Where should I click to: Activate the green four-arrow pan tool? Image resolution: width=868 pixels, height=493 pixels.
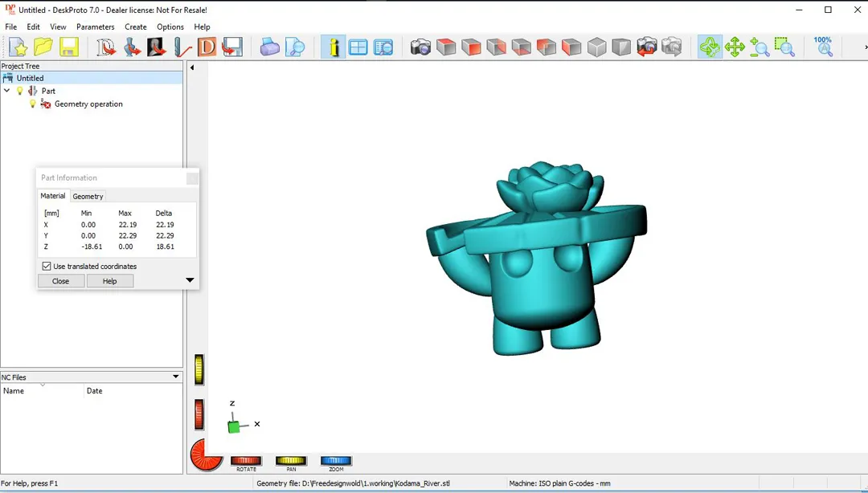click(735, 47)
